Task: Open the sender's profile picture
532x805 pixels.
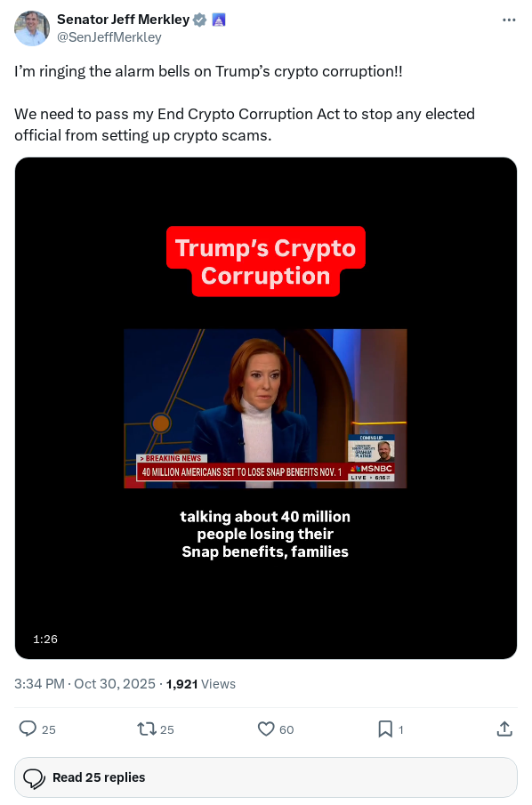Action: 32,28
